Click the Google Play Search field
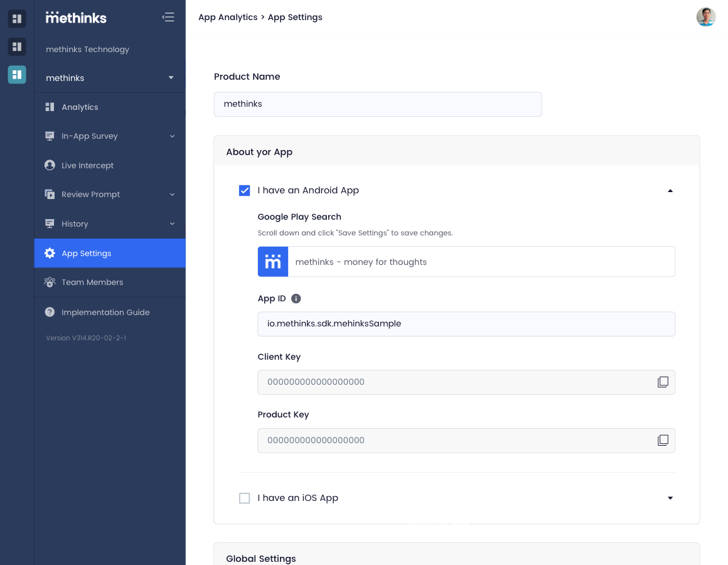 [x=466, y=262]
